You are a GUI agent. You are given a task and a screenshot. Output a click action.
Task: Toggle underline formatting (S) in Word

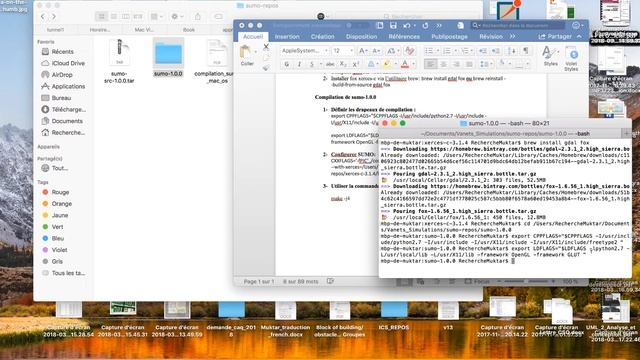click(x=312, y=64)
